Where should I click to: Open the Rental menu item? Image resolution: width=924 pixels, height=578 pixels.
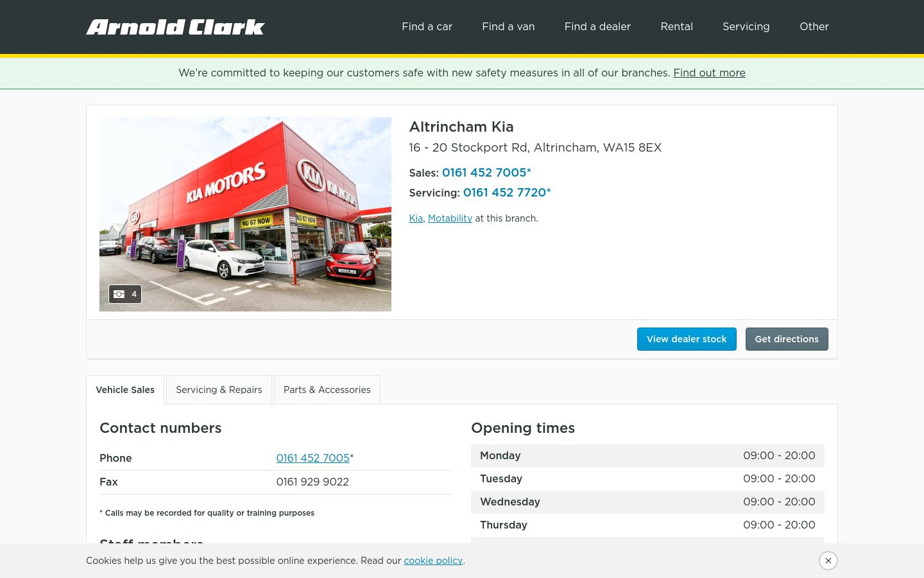point(676,26)
